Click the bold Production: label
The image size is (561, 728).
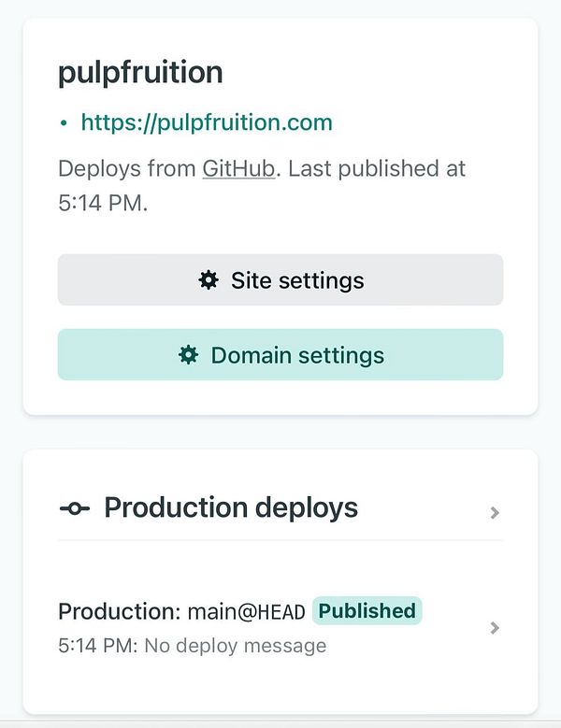coord(120,611)
